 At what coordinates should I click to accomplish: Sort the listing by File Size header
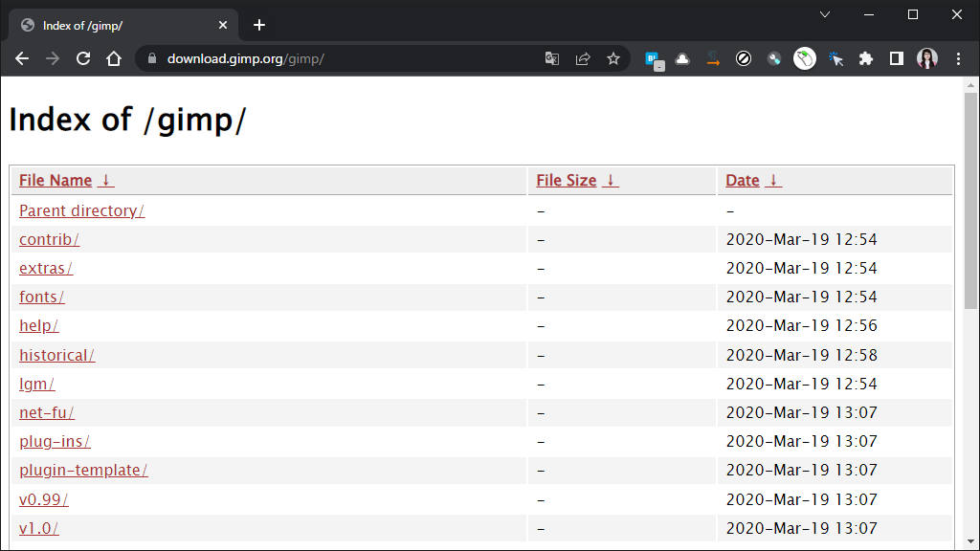click(x=567, y=180)
